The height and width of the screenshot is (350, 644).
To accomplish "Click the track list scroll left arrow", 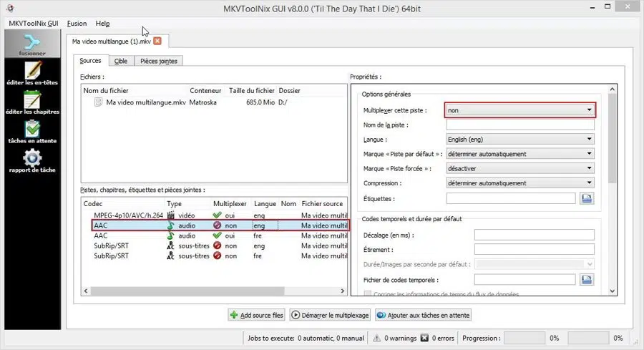I will 86,291.
